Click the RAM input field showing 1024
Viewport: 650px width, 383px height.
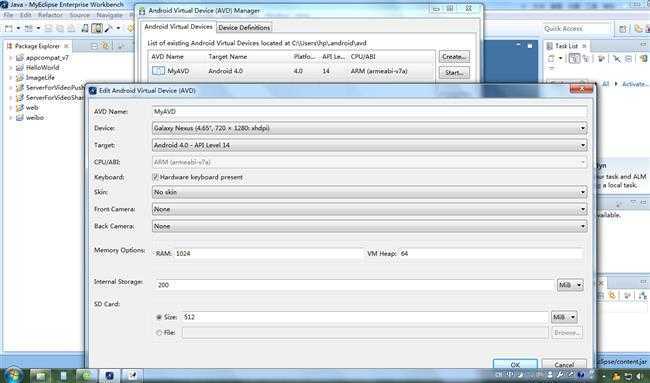point(269,253)
